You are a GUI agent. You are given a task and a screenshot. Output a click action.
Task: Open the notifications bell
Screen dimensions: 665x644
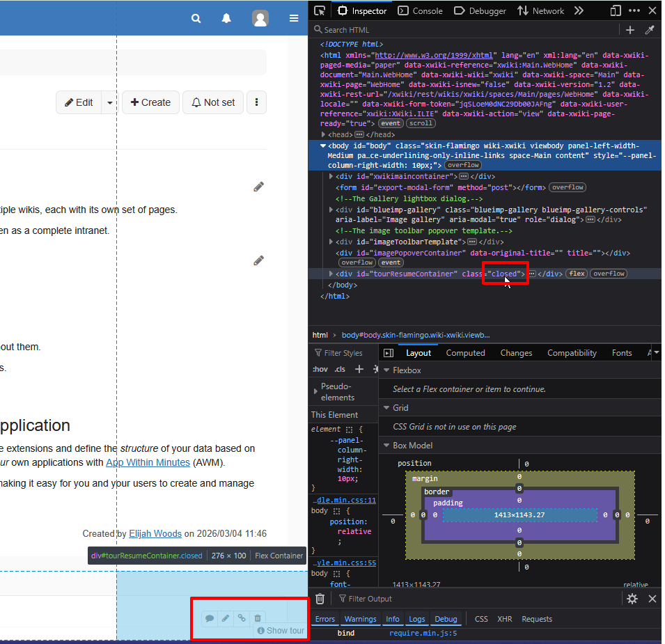pyautogui.click(x=226, y=19)
